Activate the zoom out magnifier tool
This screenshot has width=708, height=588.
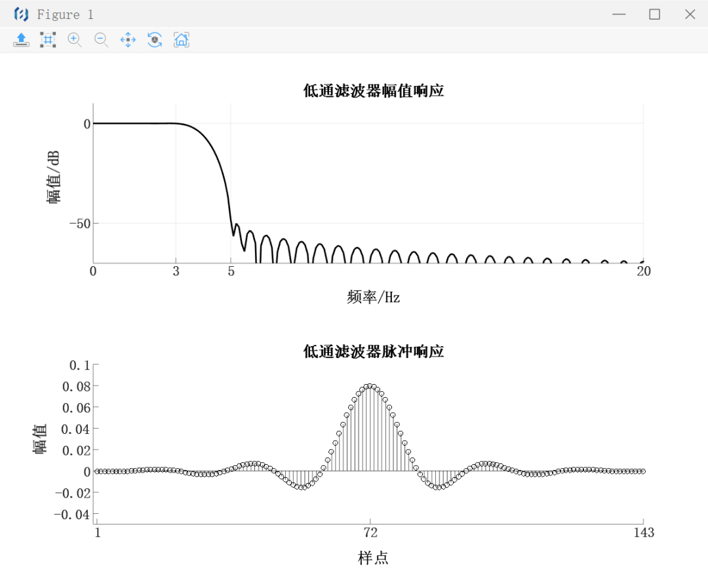click(102, 40)
